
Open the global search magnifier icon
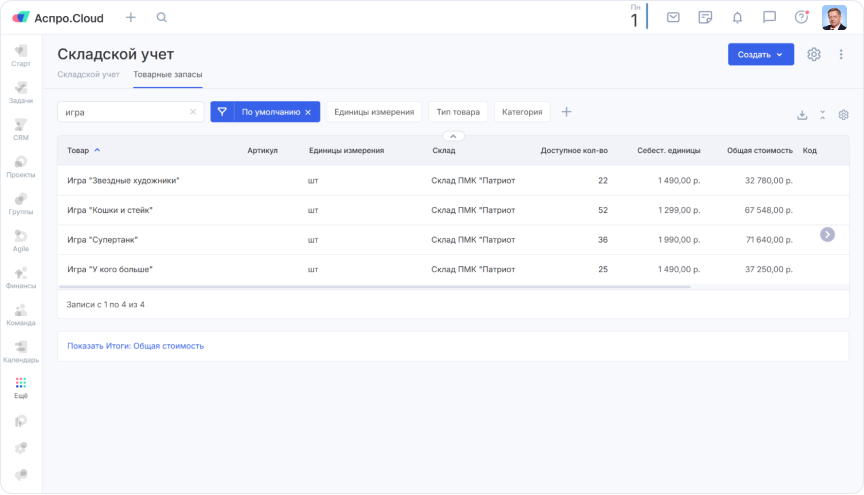coord(162,17)
